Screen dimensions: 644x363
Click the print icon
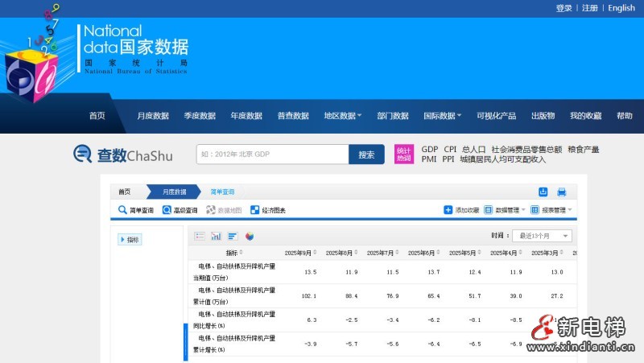[562, 192]
